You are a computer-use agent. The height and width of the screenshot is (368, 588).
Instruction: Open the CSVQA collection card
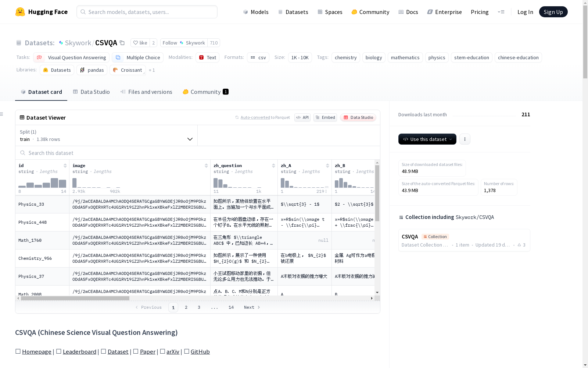(464, 240)
